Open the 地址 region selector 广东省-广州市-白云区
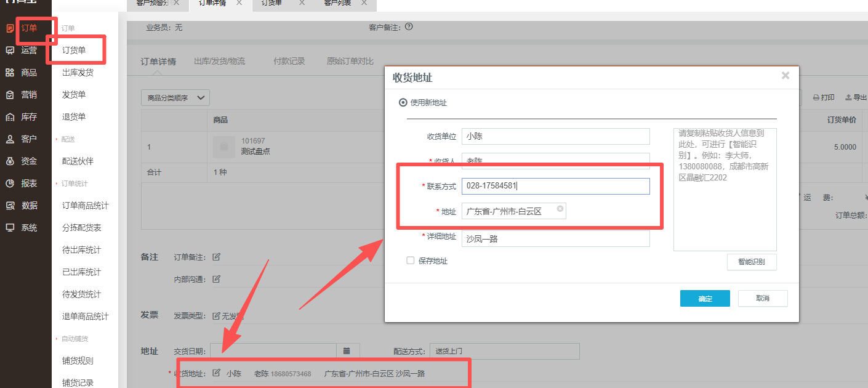Image resolution: width=868 pixels, height=388 pixels. click(x=514, y=211)
